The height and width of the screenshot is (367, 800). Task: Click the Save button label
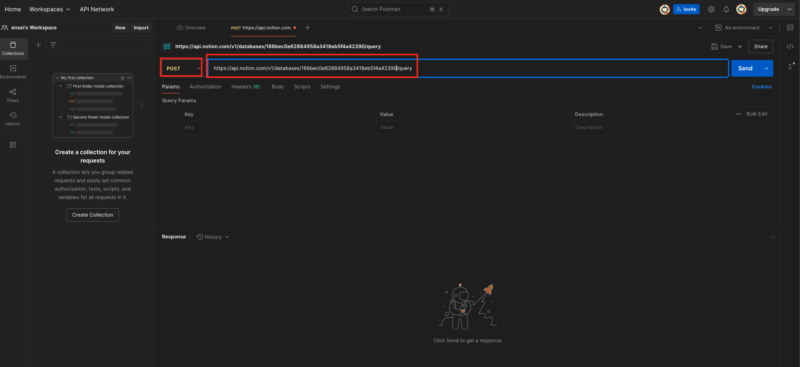click(x=726, y=46)
